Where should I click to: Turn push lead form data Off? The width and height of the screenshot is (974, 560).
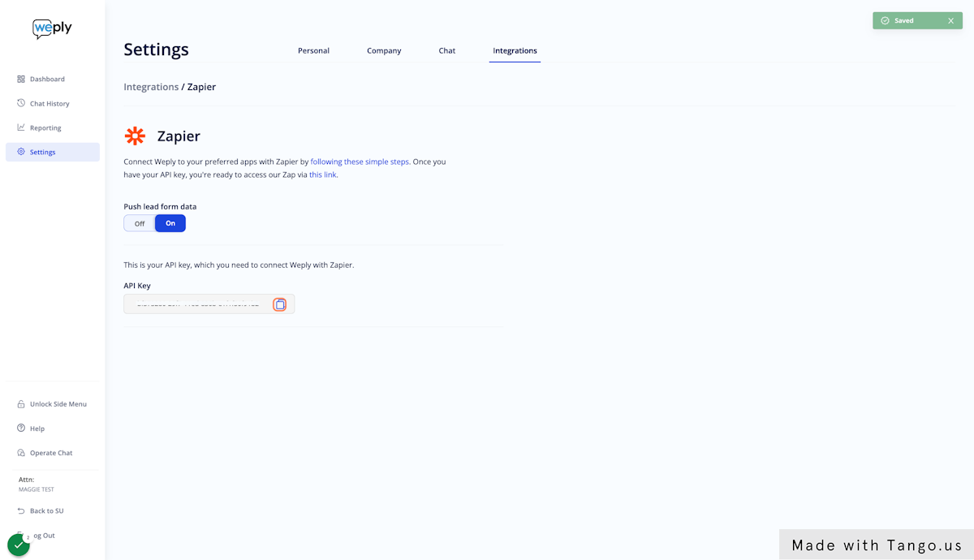click(x=140, y=223)
